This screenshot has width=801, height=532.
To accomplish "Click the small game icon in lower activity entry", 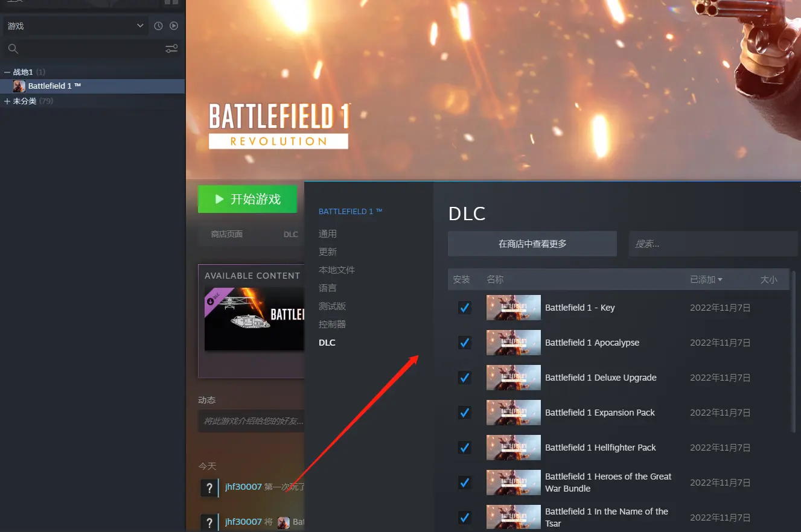I will [283, 522].
